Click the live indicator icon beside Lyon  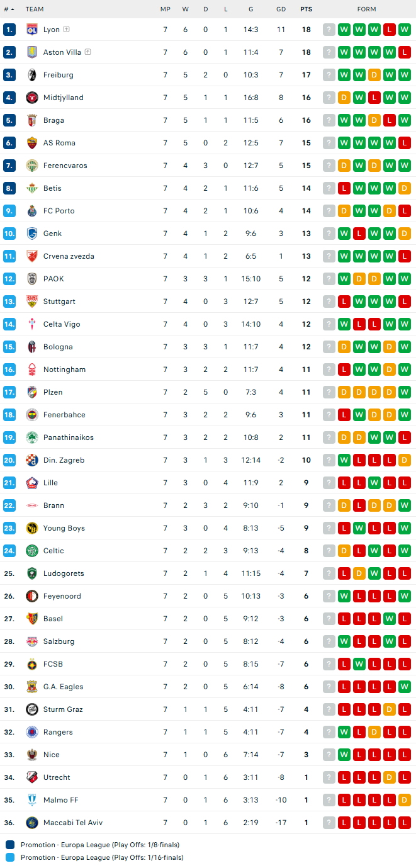pos(66,30)
